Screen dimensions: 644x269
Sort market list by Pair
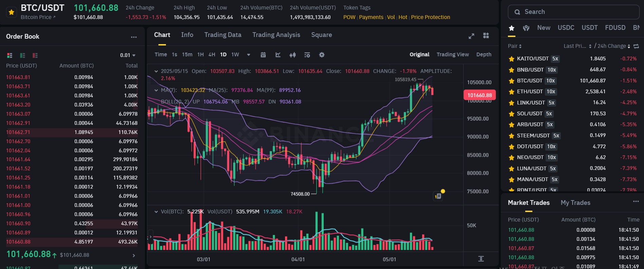(515, 46)
